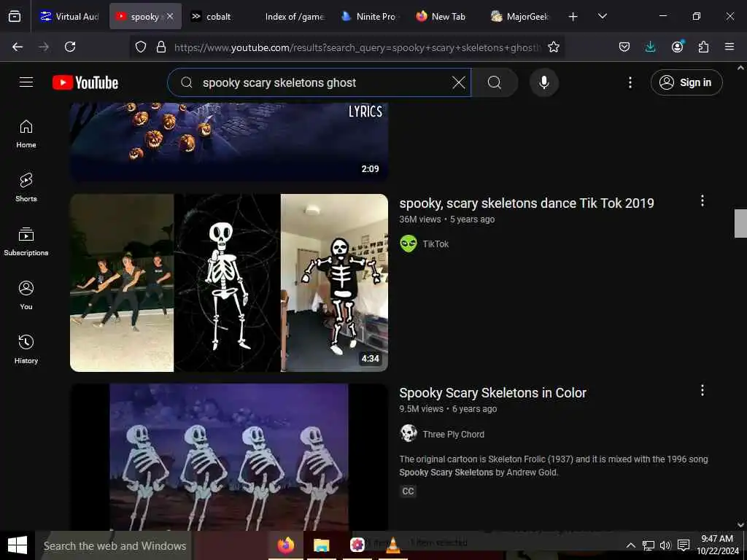
Task: Reload the page with refresh icon
Action: click(x=70, y=47)
